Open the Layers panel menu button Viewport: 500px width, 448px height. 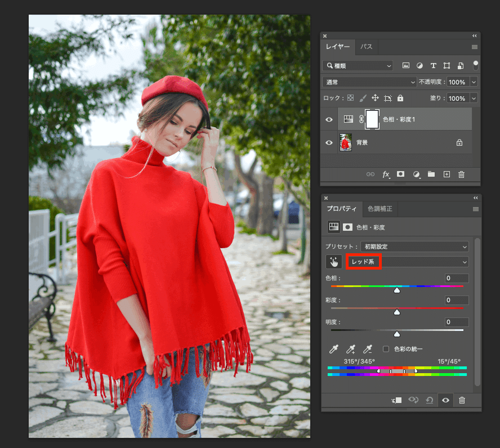click(x=476, y=47)
